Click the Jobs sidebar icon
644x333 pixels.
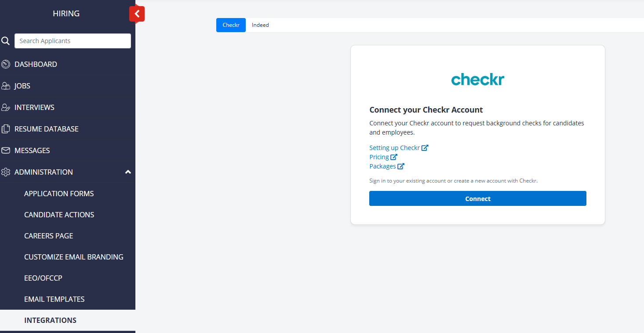coord(6,86)
